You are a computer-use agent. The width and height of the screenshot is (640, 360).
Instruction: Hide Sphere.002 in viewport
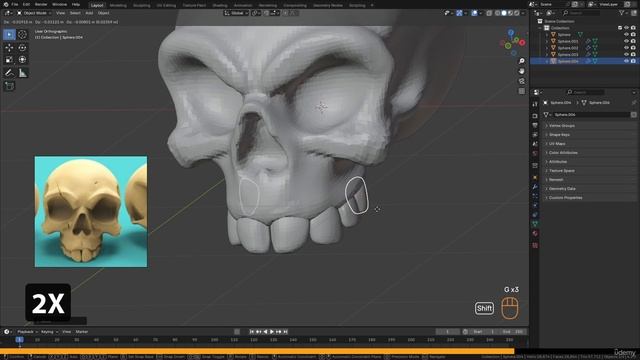tap(626, 48)
